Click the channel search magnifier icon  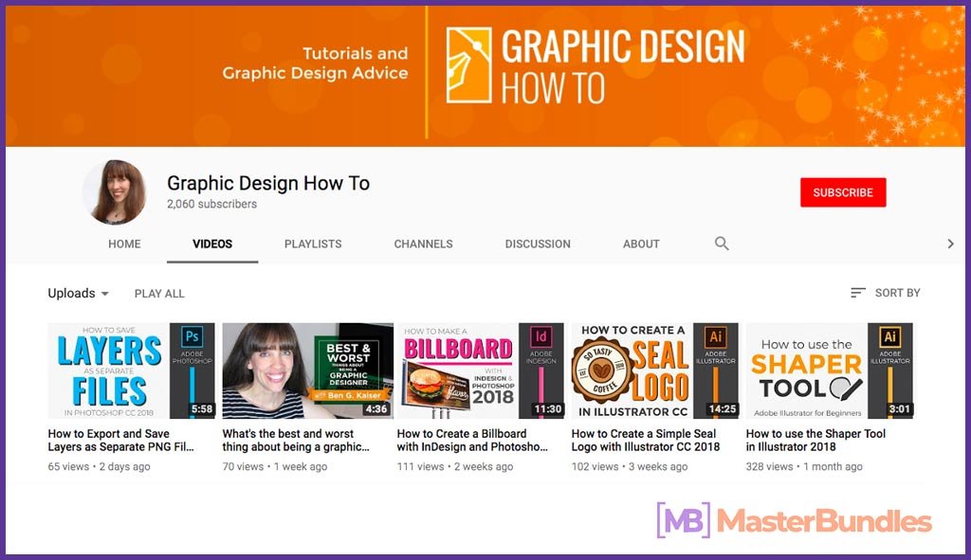722,244
